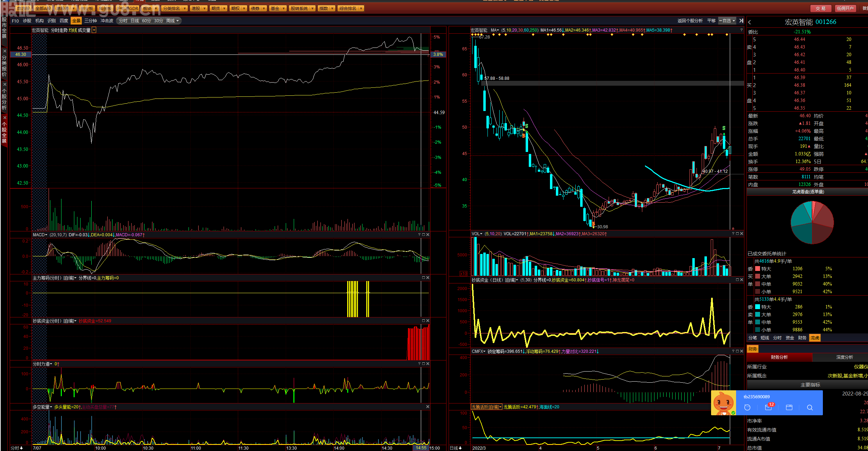Open help for the CMFX panel
The width and height of the screenshot is (868, 451).
[x=733, y=351]
